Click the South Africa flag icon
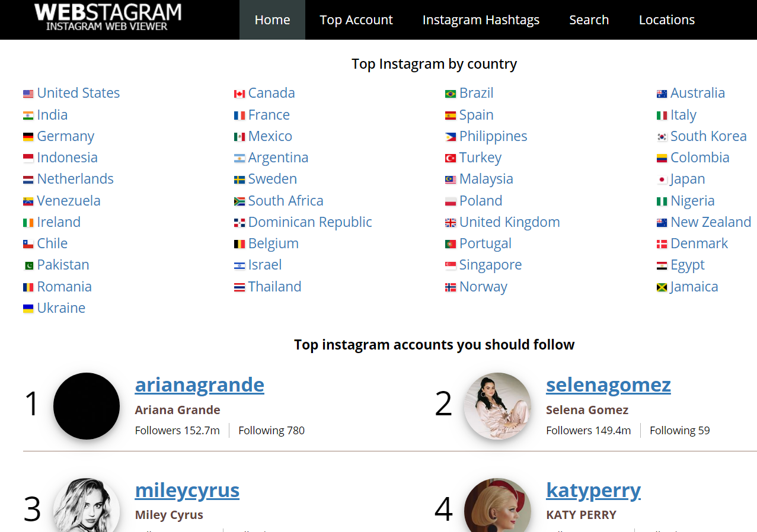Viewport: 757px width, 532px height. click(x=239, y=201)
